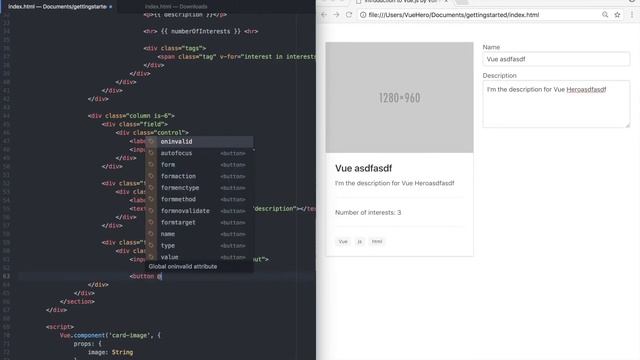Click the opening script tag line
640x360 pixels.
60,327
